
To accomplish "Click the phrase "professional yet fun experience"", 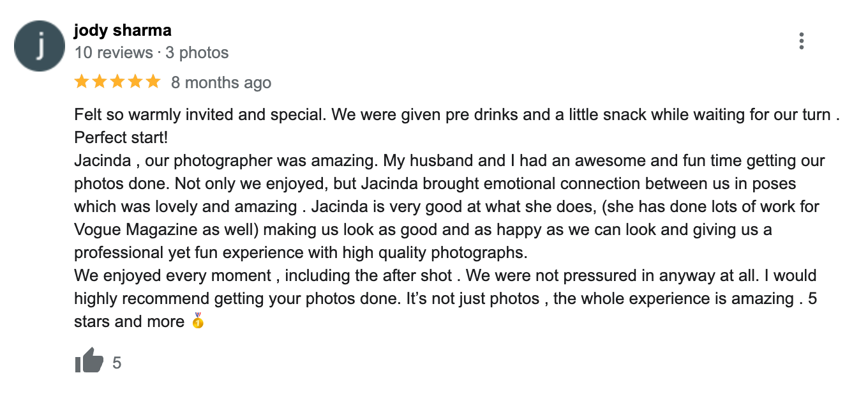I will click(189, 253).
